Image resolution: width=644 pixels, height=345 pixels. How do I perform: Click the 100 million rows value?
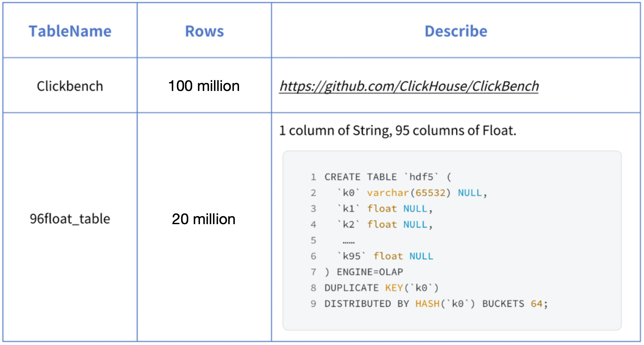[x=204, y=86]
